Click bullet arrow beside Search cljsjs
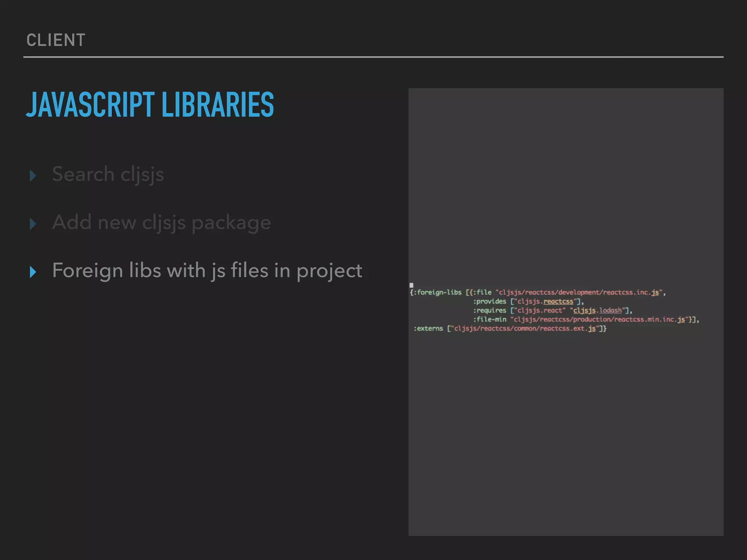Viewport: 747px width, 560px height. tap(33, 176)
